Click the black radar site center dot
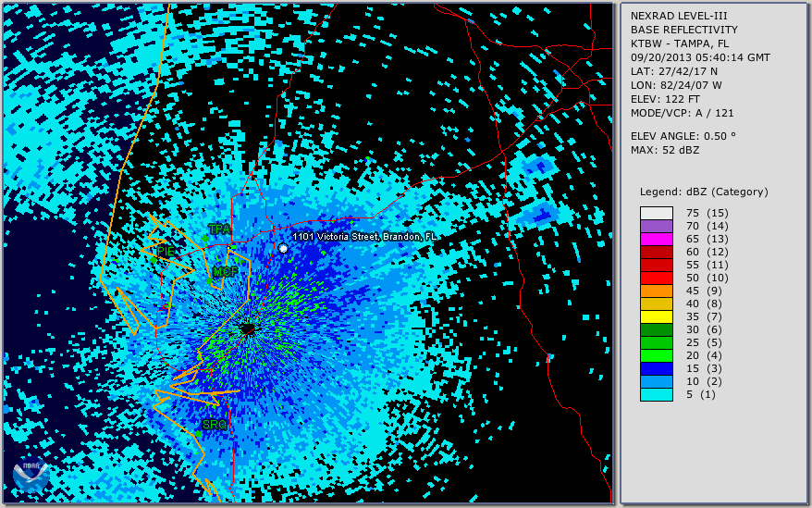Viewport: 812px width, 508px height. 247,328
